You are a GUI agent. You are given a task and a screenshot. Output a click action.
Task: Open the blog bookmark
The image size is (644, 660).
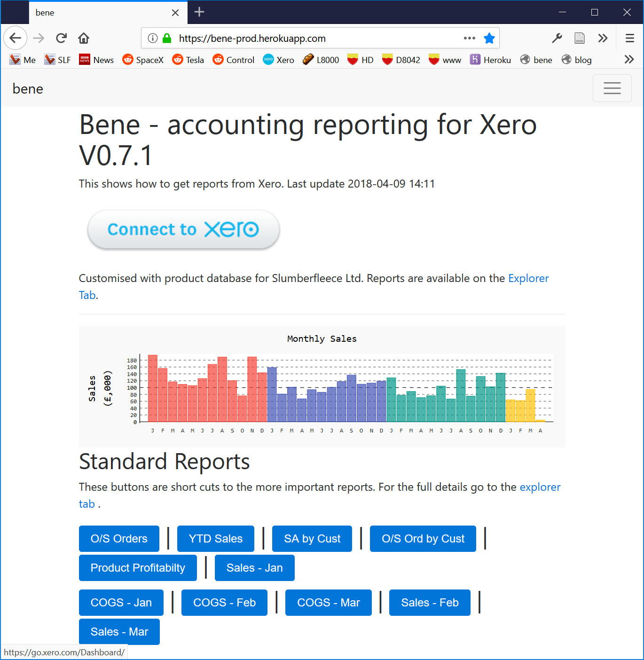pyautogui.click(x=576, y=60)
